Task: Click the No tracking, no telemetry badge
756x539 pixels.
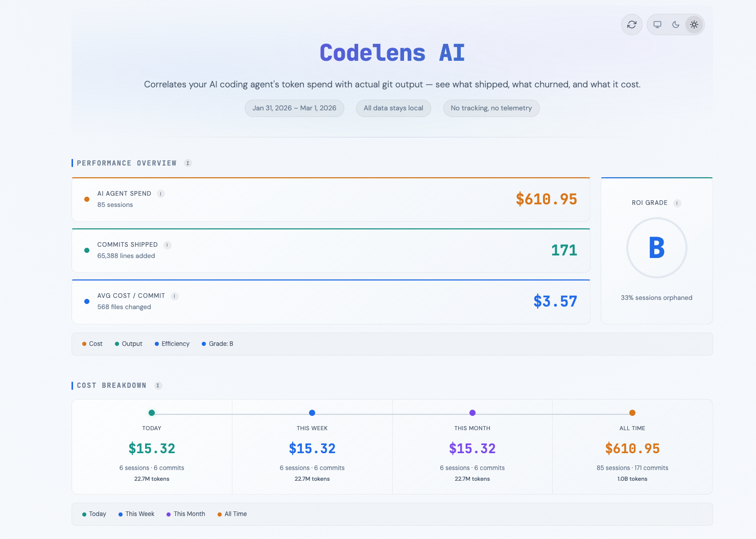Action: click(491, 108)
